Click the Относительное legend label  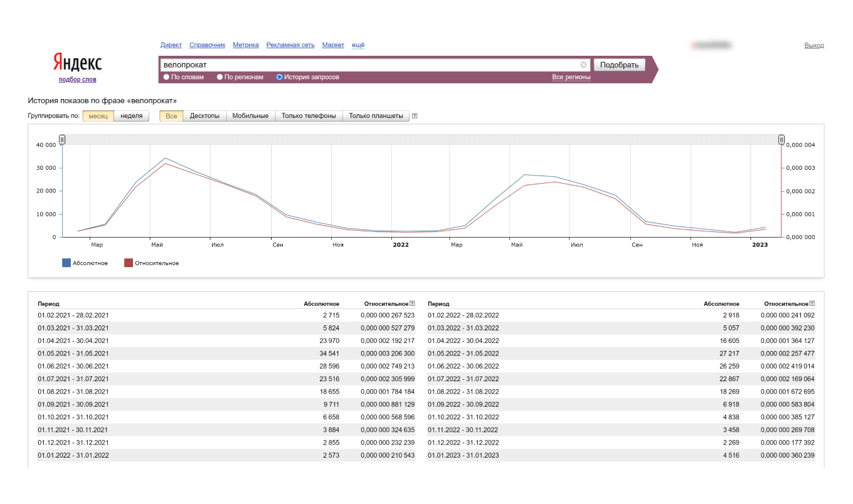click(x=157, y=263)
